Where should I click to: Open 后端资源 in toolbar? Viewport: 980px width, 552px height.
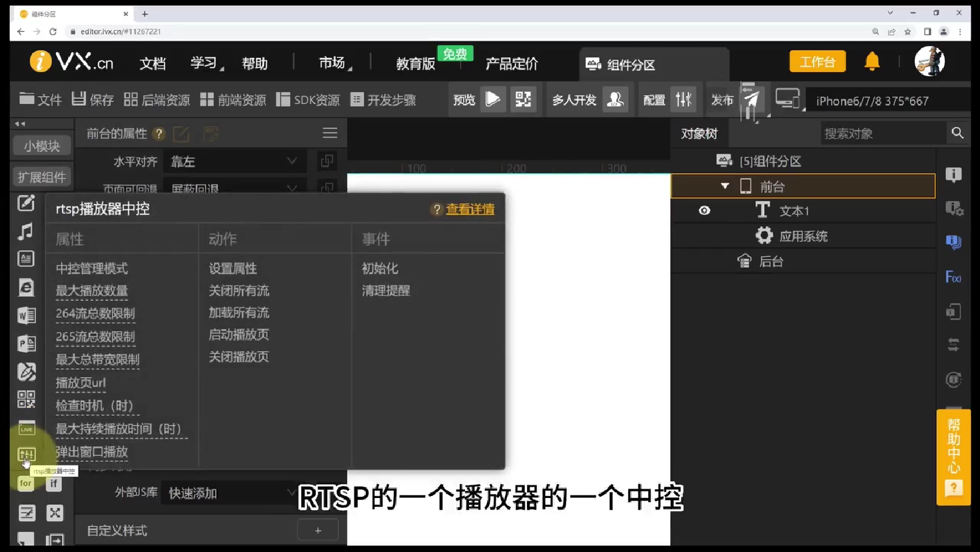pos(157,100)
